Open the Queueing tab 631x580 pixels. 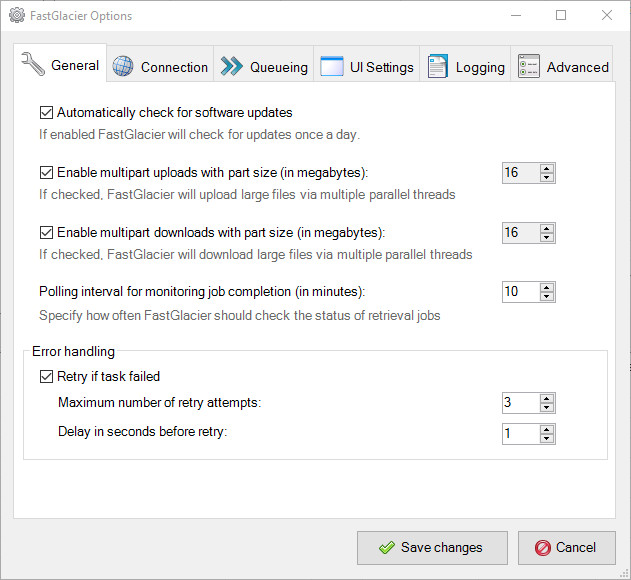[x=264, y=64]
